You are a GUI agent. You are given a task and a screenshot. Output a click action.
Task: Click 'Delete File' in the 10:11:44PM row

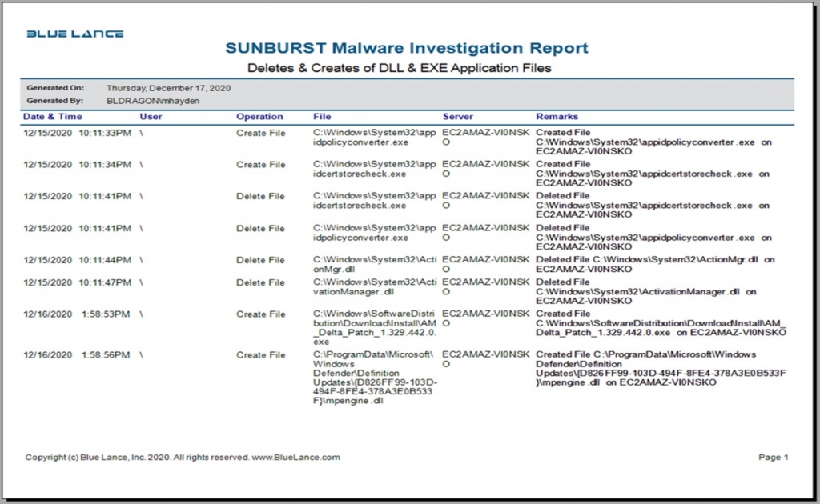[x=260, y=260]
